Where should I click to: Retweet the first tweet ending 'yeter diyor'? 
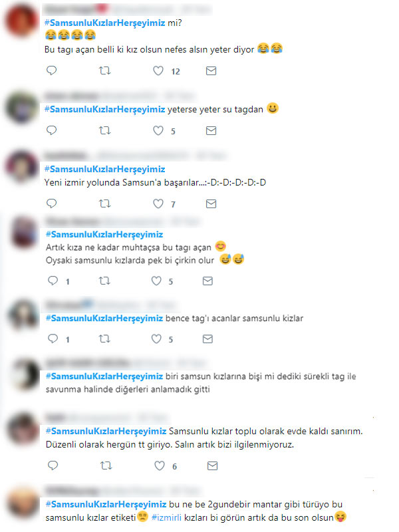point(105,70)
